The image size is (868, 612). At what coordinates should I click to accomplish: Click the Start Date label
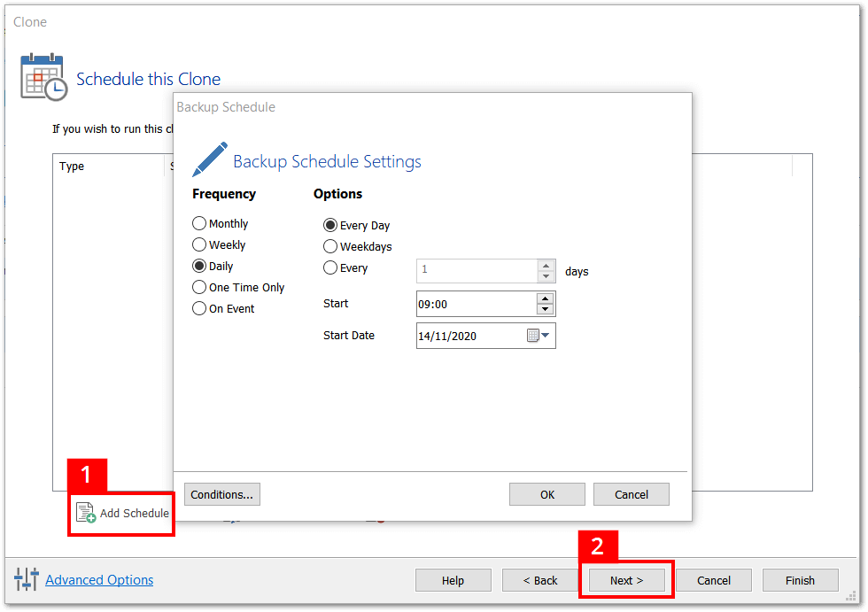click(349, 336)
